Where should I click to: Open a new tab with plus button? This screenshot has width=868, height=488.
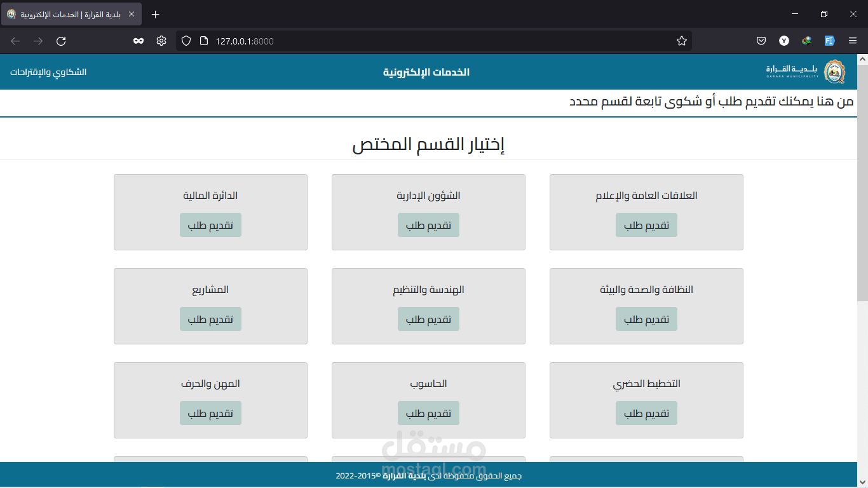(156, 14)
